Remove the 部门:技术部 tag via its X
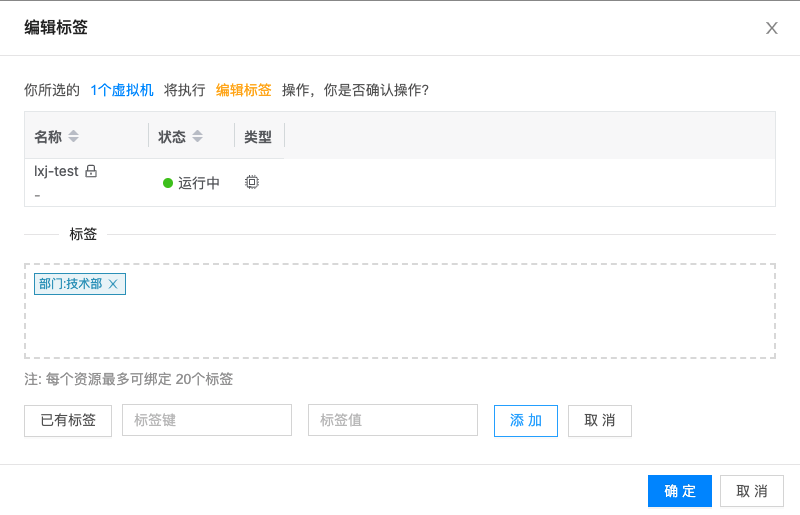Viewport: 800px width, 515px height. 113,284
